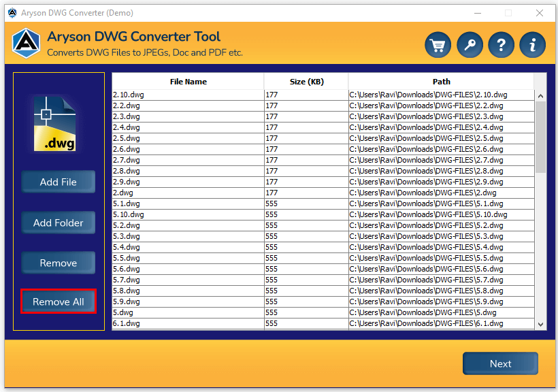Proceed with the Next button

tap(500, 363)
